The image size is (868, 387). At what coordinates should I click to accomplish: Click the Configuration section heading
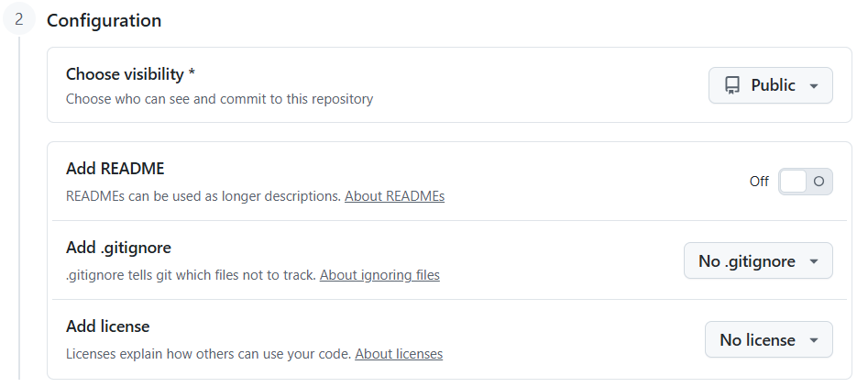[x=104, y=20]
